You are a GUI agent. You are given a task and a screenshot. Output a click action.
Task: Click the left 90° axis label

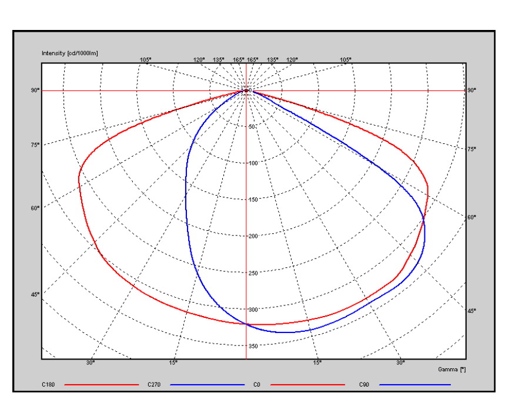(x=35, y=90)
